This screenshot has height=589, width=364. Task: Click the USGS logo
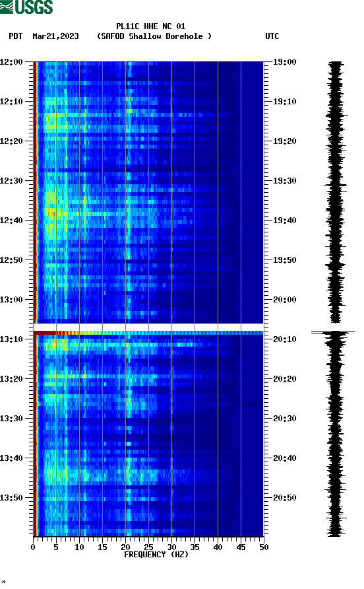[x=26, y=7]
